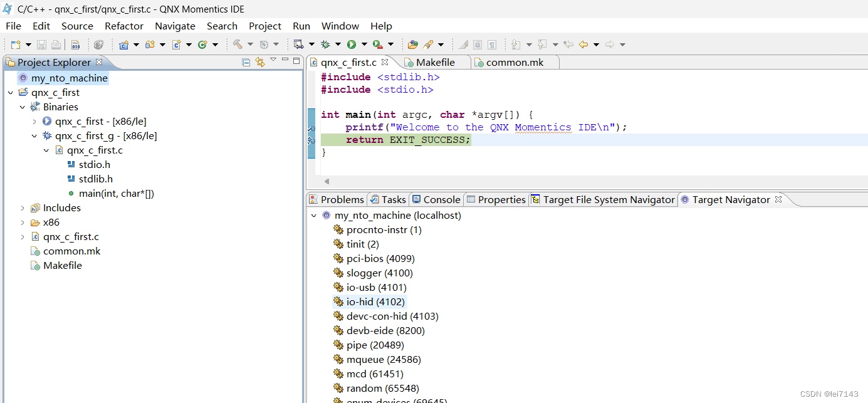Open the External Tools dropdown arrow
The width and height of the screenshot is (868, 403).
click(390, 44)
